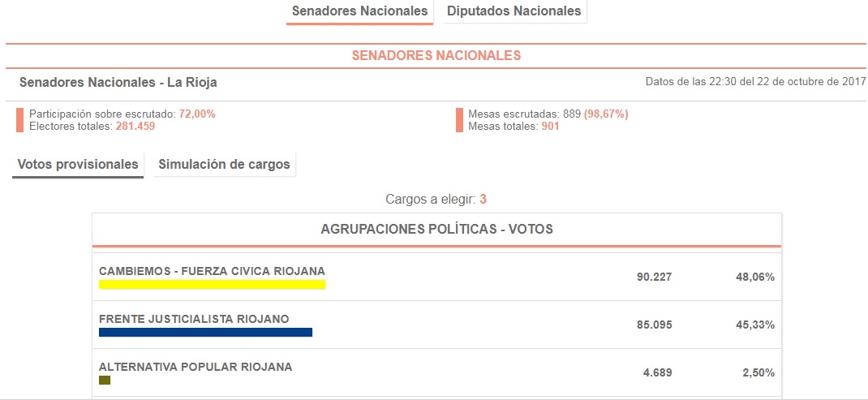Click the blue Frente Justicialista bar
The height and width of the screenshot is (400, 868).
(x=205, y=332)
